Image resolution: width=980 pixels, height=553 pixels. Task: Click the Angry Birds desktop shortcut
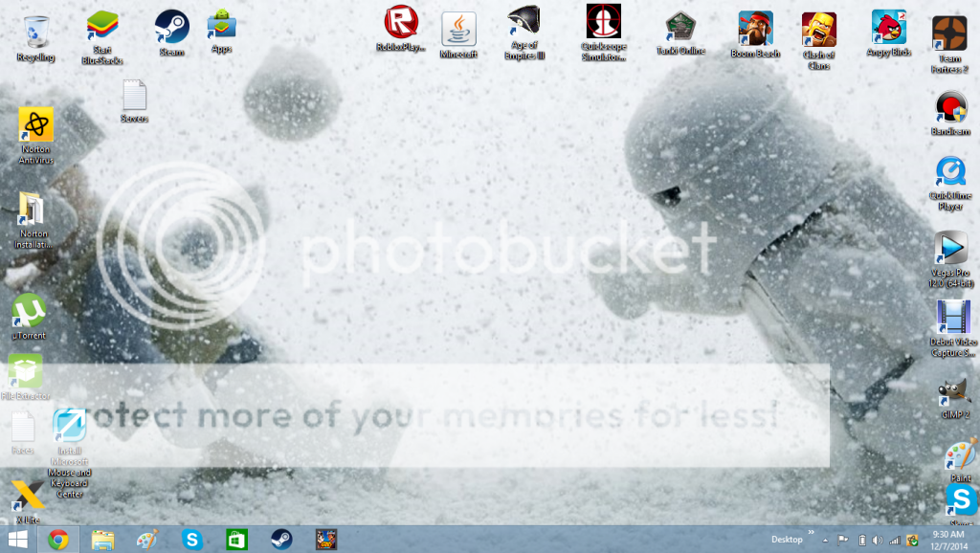(x=888, y=28)
